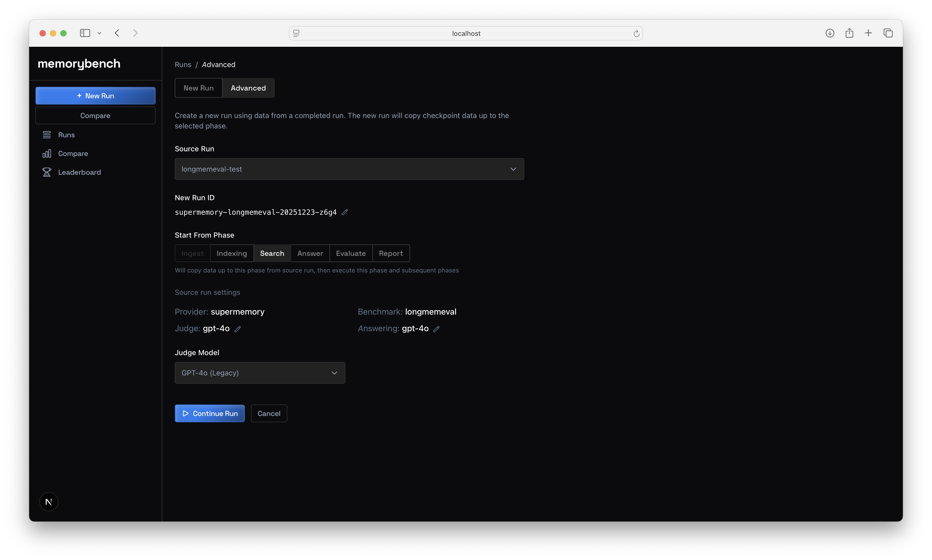Open the Next.js dev tools badge
The width and height of the screenshot is (932, 560).
tap(49, 502)
